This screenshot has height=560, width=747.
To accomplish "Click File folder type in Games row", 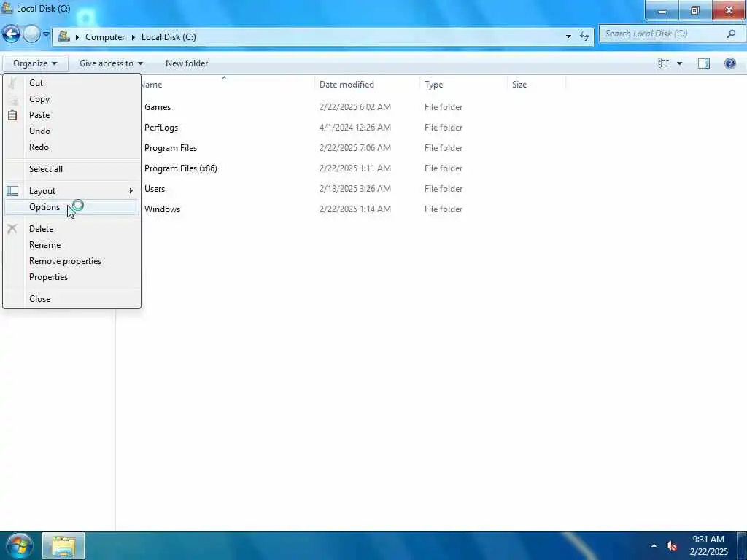I will click(x=444, y=107).
